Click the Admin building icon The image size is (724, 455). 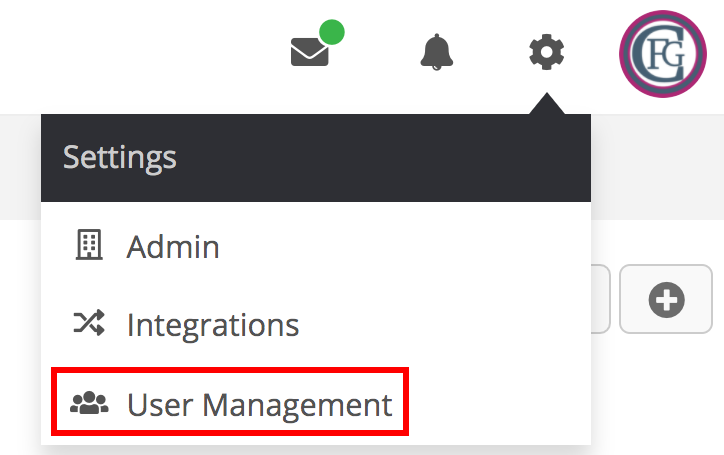(x=89, y=244)
